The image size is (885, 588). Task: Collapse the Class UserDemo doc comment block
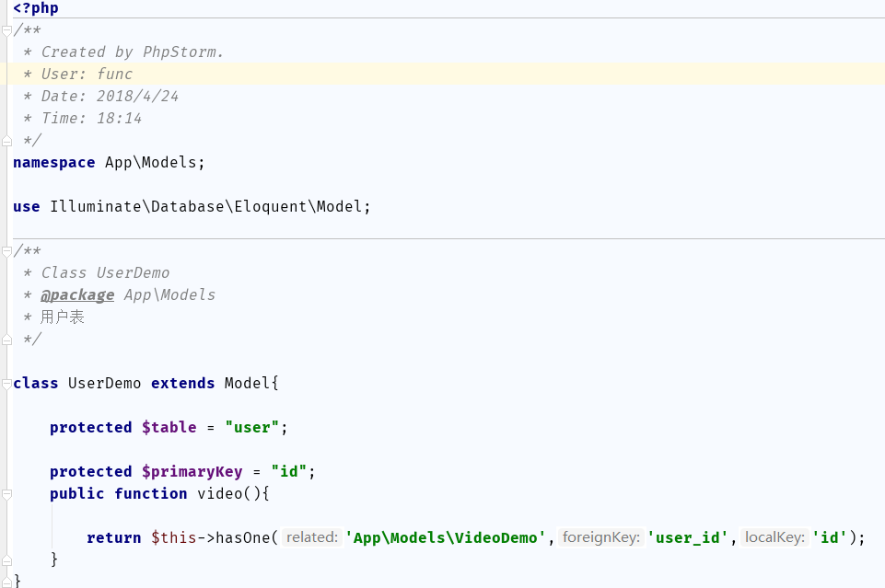pyautogui.click(x=6, y=251)
